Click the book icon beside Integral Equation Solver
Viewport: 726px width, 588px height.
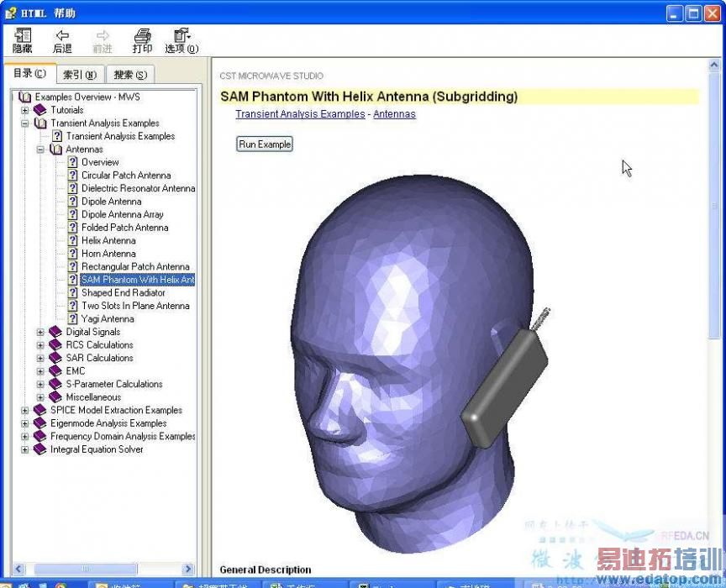[x=40, y=449]
